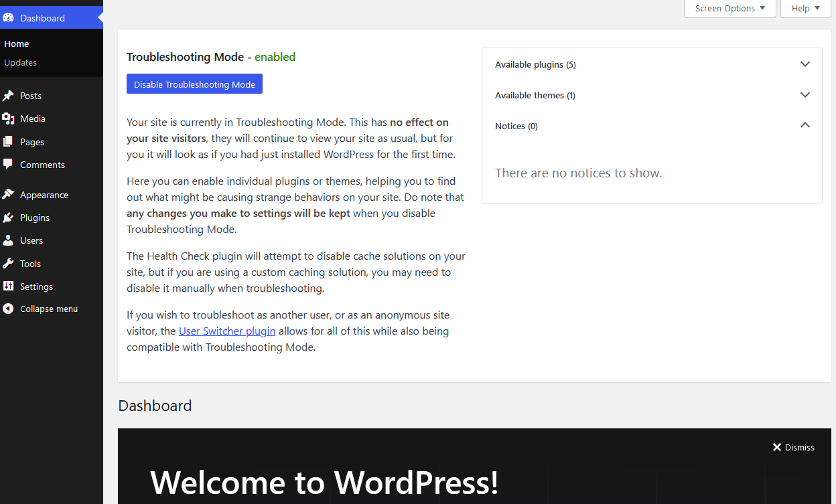The width and height of the screenshot is (836, 504).
Task: Click the Posts pushpin icon
Action: tap(8, 96)
